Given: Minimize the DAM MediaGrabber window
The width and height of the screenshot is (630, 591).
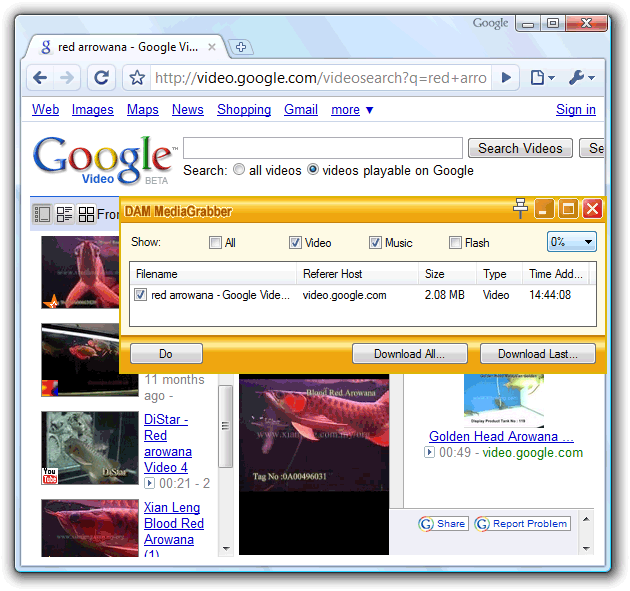Looking at the screenshot, I should point(544,209).
